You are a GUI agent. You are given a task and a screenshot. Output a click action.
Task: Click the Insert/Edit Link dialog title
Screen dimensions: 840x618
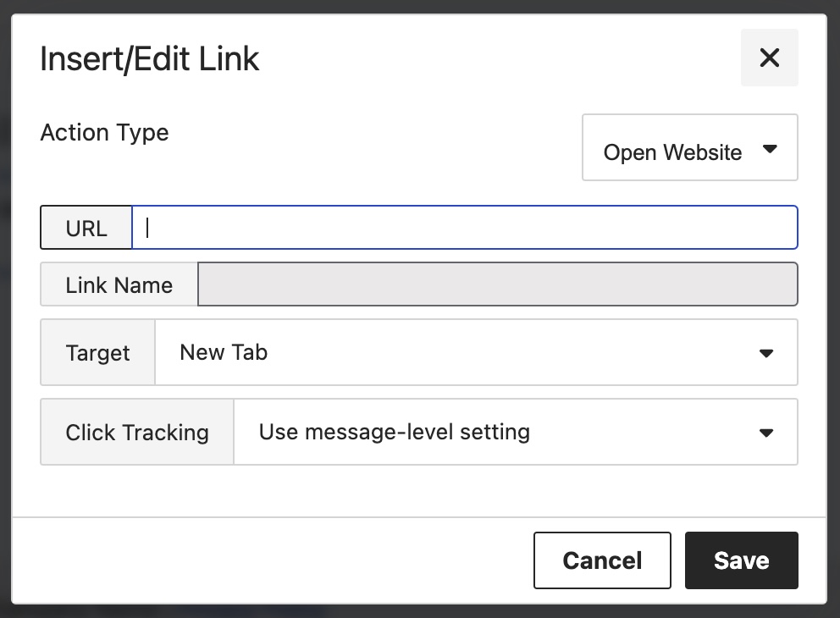click(150, 59)
